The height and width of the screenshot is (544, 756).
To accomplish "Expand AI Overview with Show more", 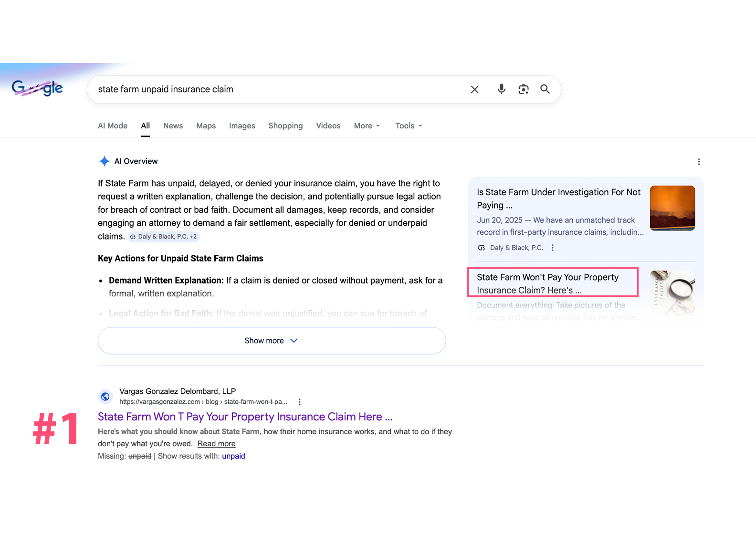I will (x=272, y=341).
